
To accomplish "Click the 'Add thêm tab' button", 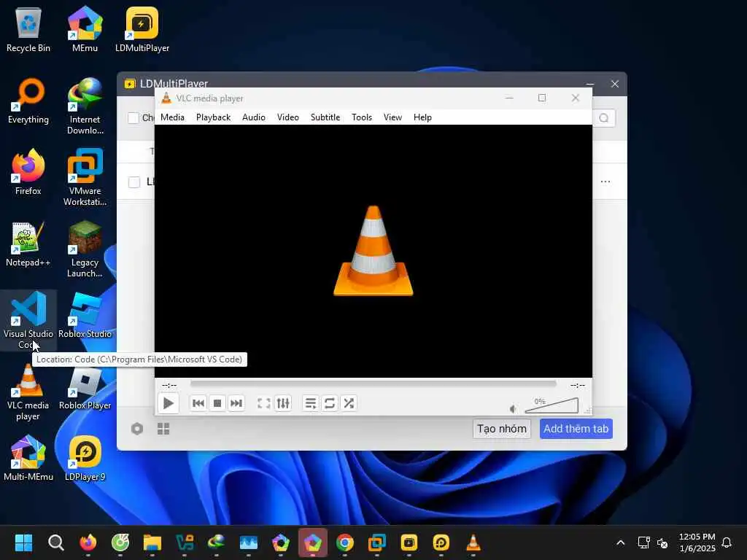I will 576,429.
